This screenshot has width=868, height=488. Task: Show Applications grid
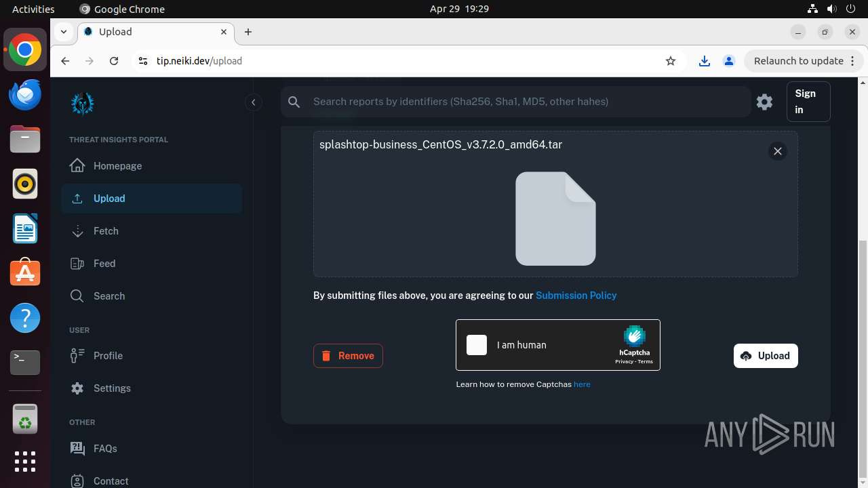point(25,462)
